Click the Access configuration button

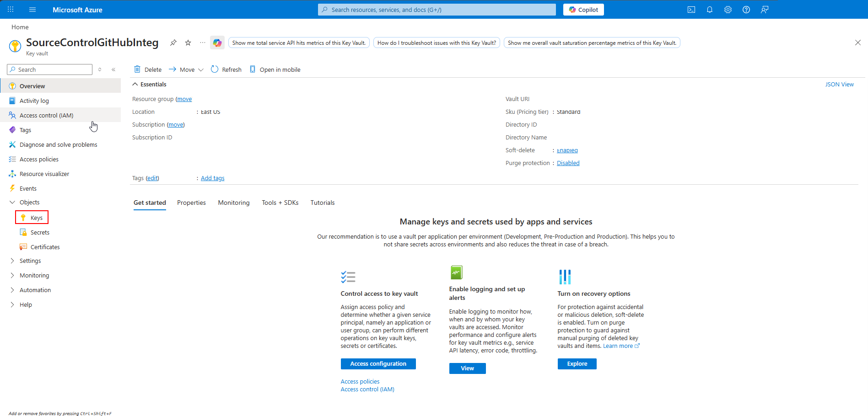[x=378, y=364]
